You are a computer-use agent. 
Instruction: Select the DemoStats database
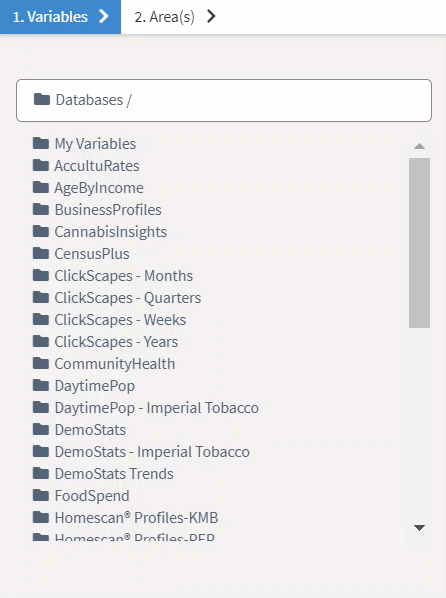pos(90,430)
